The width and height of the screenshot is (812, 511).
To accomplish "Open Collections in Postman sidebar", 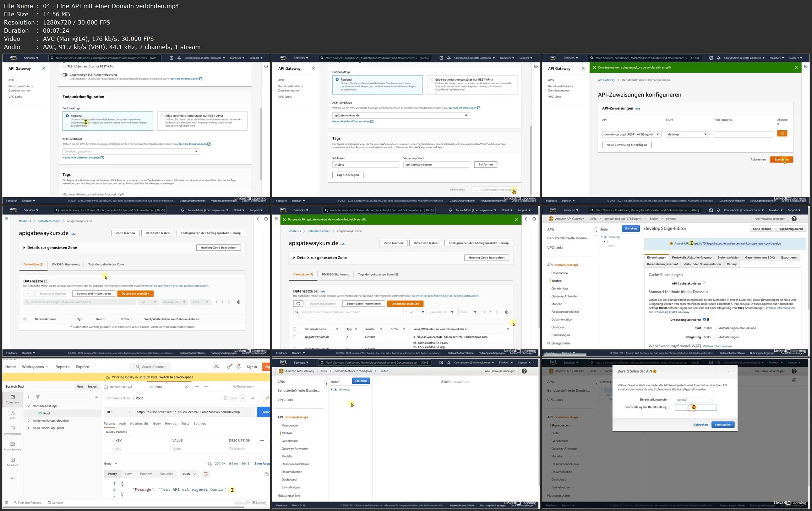I will (12, 399).
